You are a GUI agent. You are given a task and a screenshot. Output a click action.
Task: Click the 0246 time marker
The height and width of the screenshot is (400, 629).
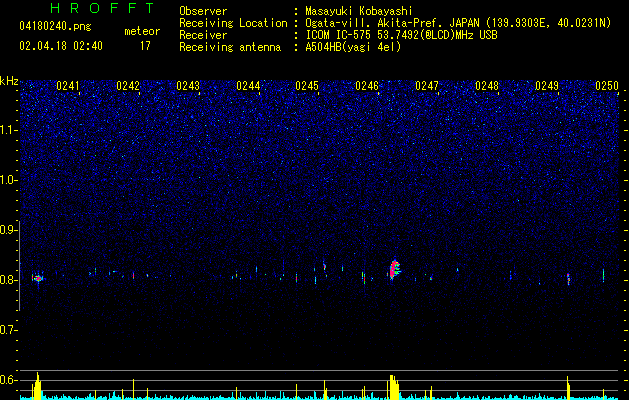tap(367, 86)
